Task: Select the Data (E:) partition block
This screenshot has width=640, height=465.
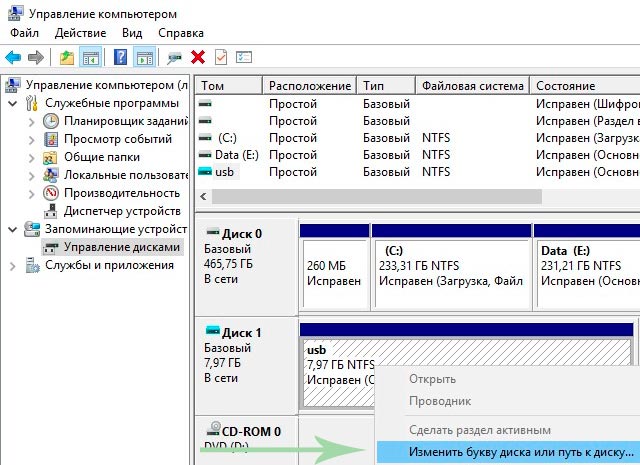Action: (x=585, y=265)
